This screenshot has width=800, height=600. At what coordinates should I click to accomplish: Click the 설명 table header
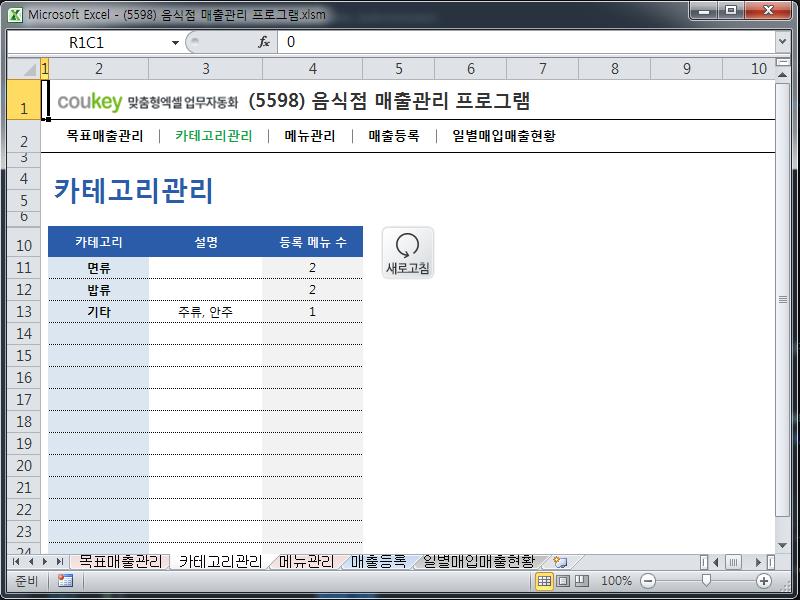(x=206, y=242)
